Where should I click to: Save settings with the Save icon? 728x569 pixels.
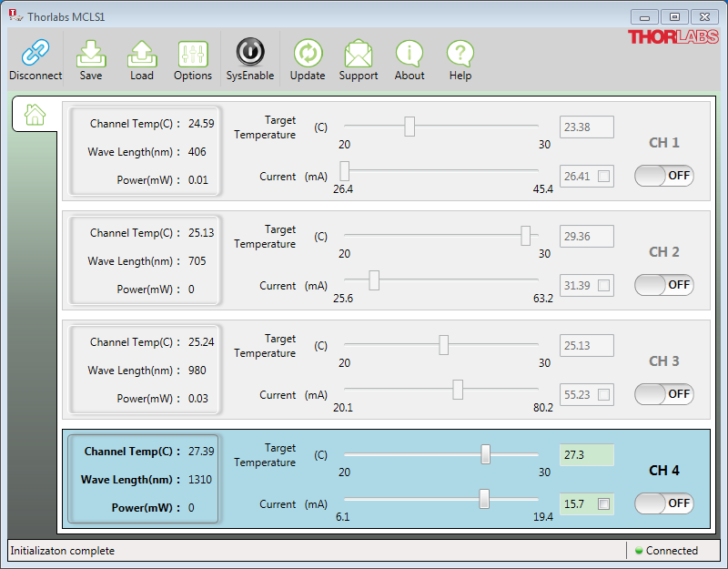[x=91, y=54]
